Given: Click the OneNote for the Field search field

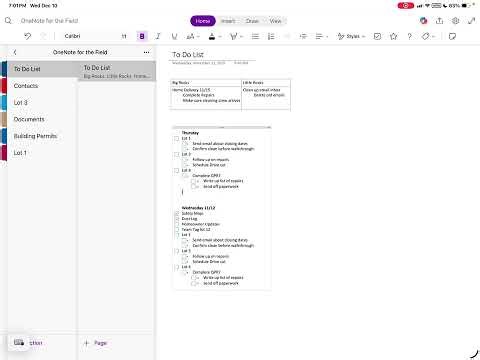Looking at the screenshot, I should [x=49, y=21].
